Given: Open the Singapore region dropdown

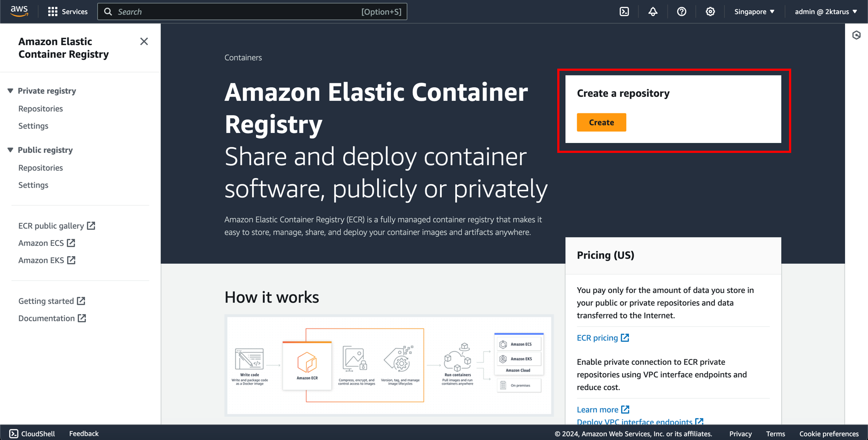Looking at the screenshot, I should pyautogui.click(x=754, y=12).
